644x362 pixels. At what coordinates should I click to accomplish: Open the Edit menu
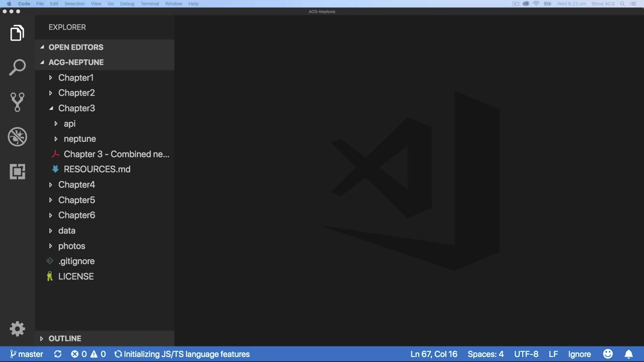54,4
